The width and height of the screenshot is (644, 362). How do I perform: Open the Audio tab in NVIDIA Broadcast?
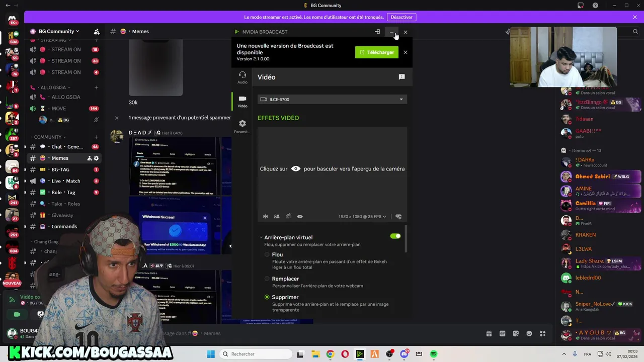243,77
